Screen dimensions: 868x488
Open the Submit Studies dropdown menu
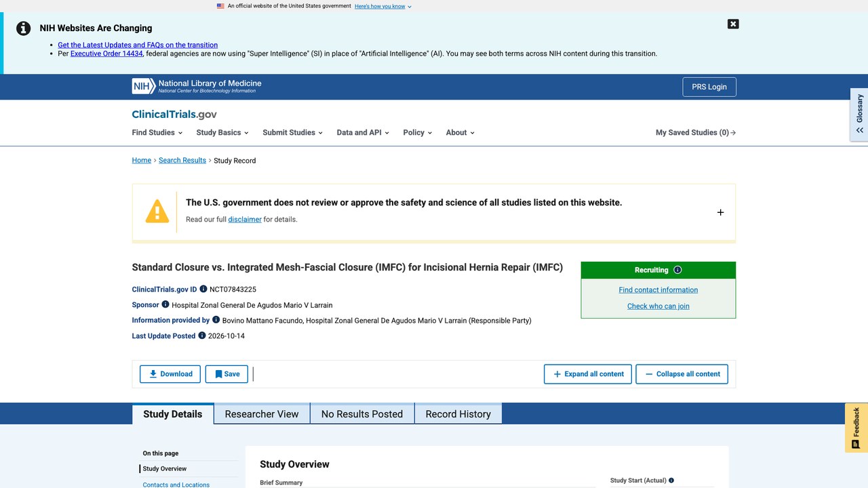292,133
